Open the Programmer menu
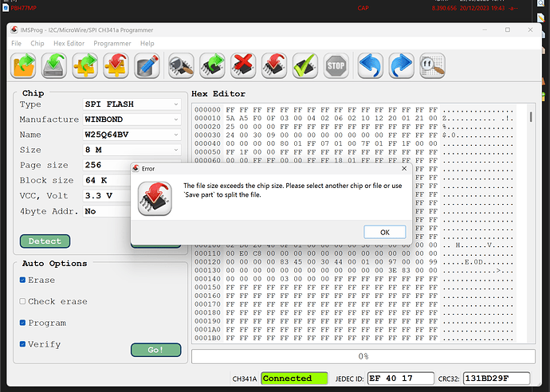 pyautogui.click(x=112, y=44)
